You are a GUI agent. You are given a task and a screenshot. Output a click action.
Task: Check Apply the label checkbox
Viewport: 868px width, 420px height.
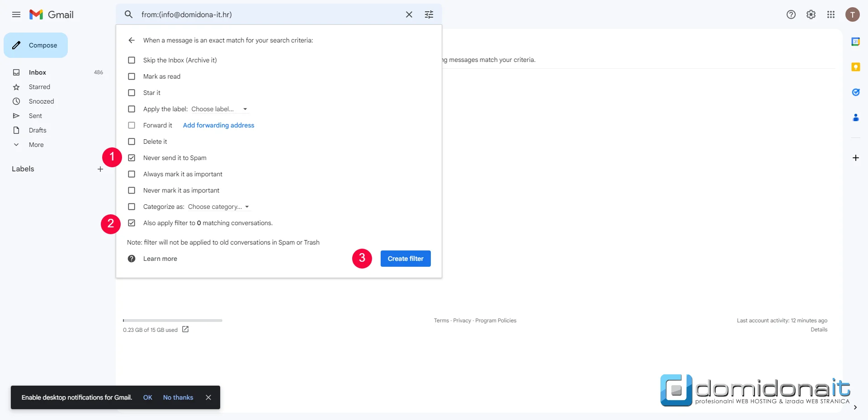(132, 109)
